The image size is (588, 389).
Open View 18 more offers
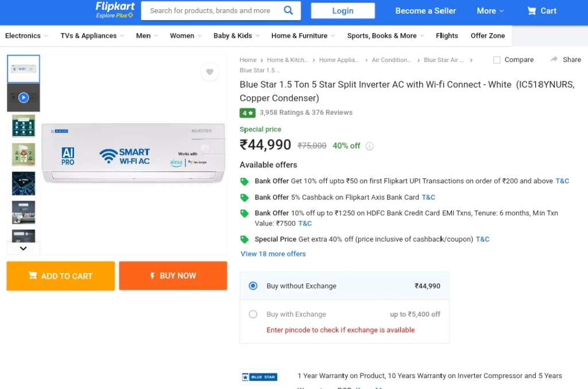tap(273, 254)
